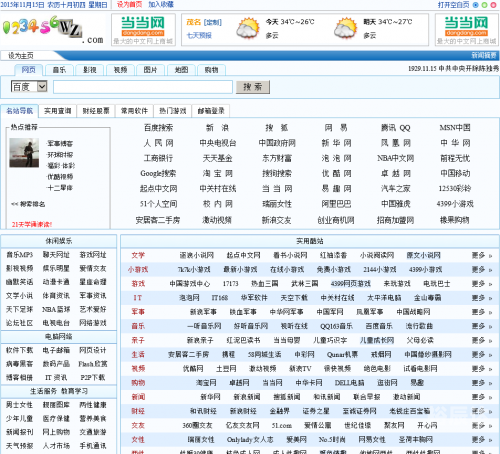Screen dimensions: 500x454
Task: Switch to the 购物 search tab
Action: [212, 70]
